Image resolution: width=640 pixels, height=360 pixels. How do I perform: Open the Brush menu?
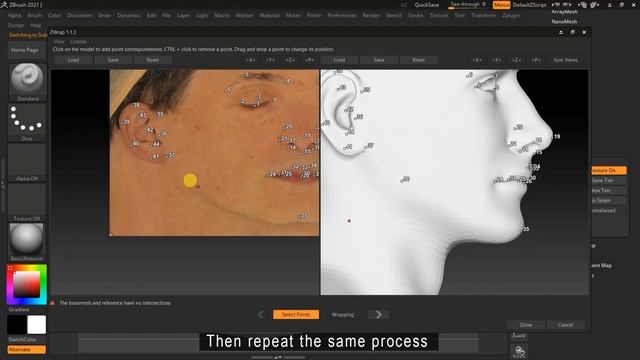tap(35, 16)
